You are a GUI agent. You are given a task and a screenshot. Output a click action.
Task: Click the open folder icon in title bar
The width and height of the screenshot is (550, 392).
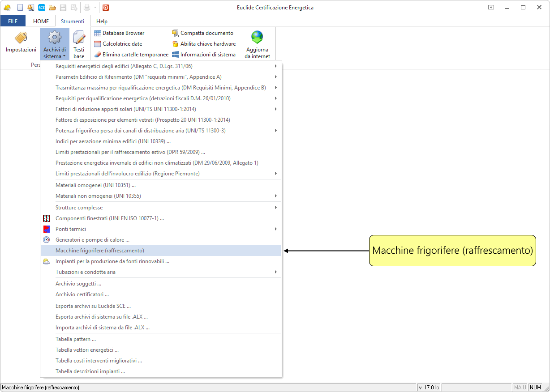click(x=52, y=8)
